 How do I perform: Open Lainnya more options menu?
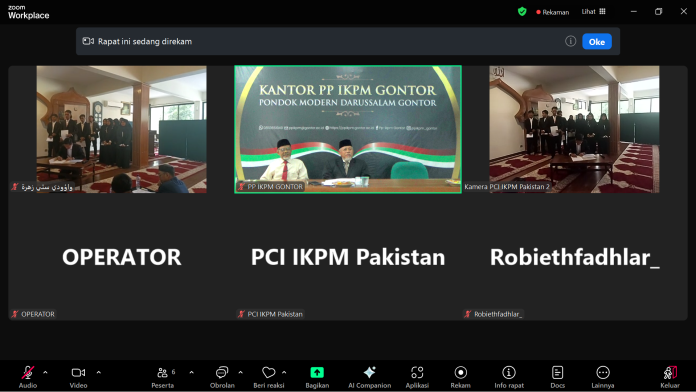coord(603,377)
